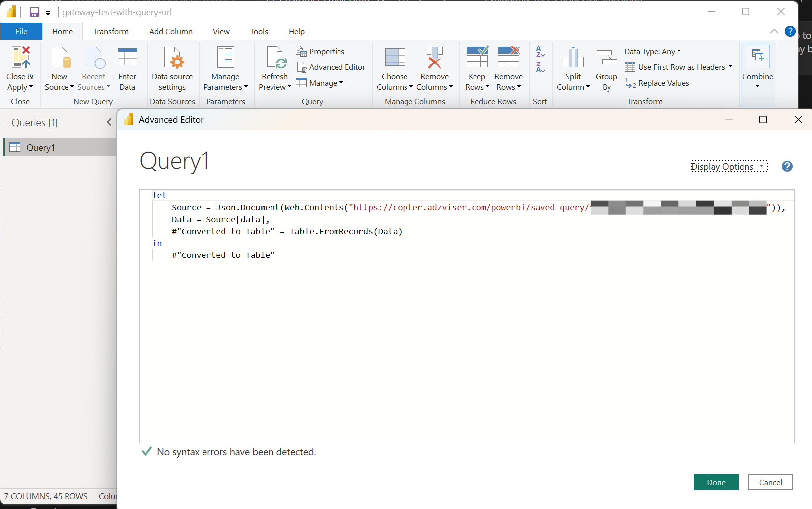This screenshot has width=812, height=509.
Task: Click Manage Parameters icon
Action: click(x=226, y=57)
